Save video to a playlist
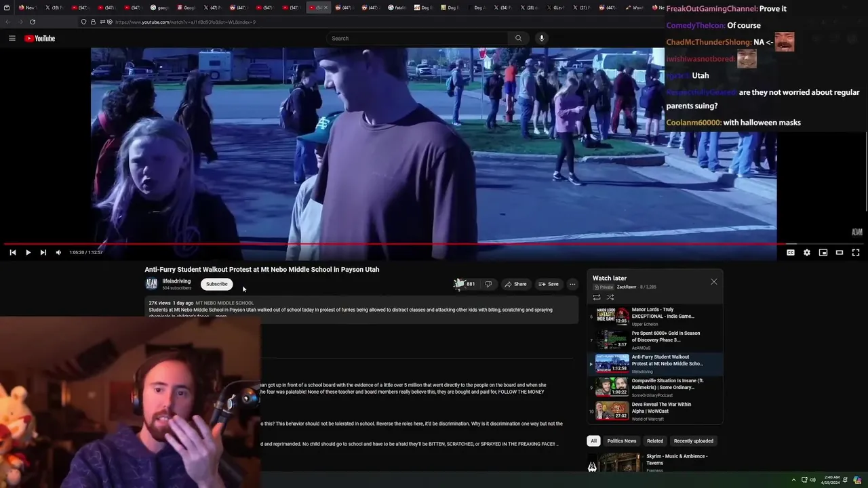Screen dimensions: 868x488 [x=549, y=284]
